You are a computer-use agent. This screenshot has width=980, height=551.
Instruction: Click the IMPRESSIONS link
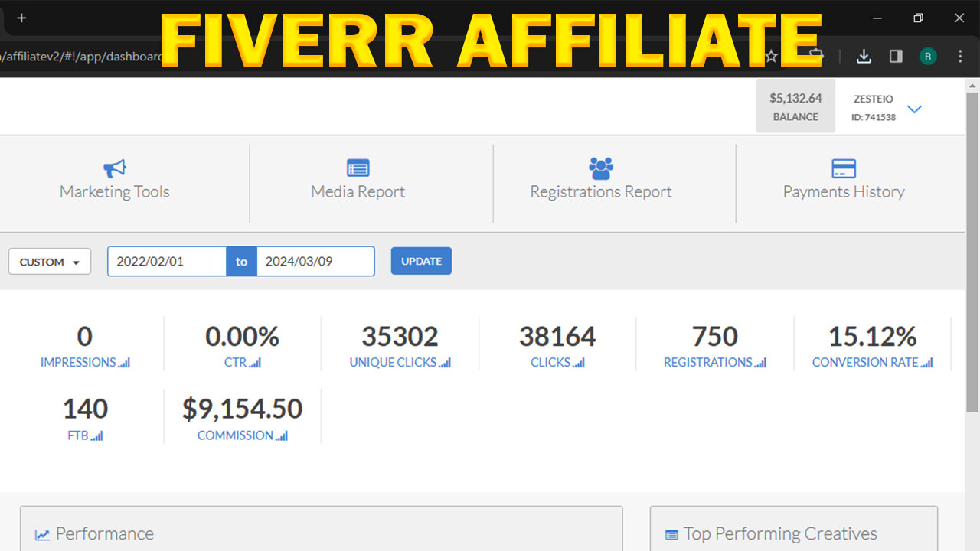(78, 363)
